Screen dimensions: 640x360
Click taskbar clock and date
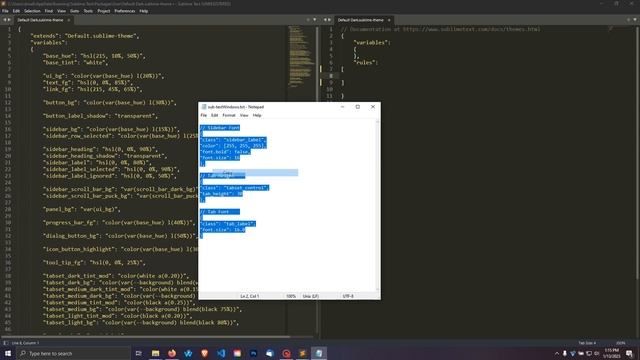pyautogui.click(x=611, y=353)
